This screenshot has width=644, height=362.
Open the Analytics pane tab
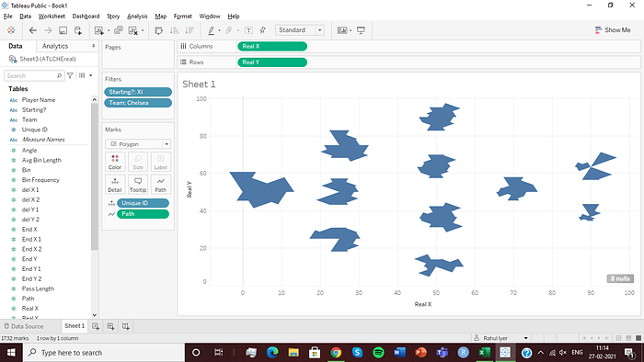click(55, 46)
